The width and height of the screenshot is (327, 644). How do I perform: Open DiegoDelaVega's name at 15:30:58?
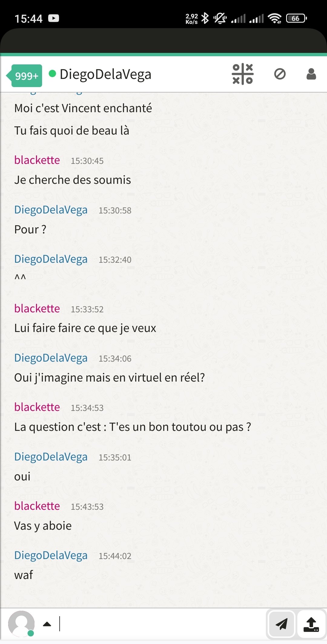pyautogui.click(x=51, y=210)
